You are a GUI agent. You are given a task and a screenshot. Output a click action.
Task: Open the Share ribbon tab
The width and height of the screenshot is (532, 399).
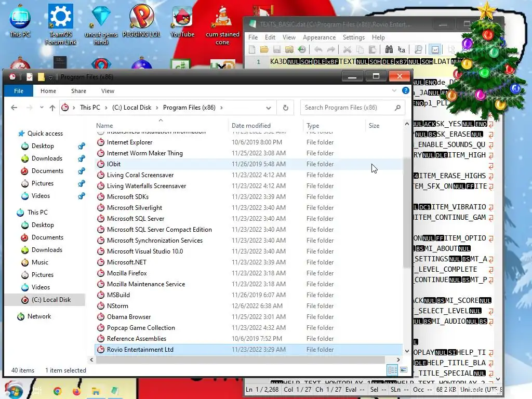pos(78,91)
